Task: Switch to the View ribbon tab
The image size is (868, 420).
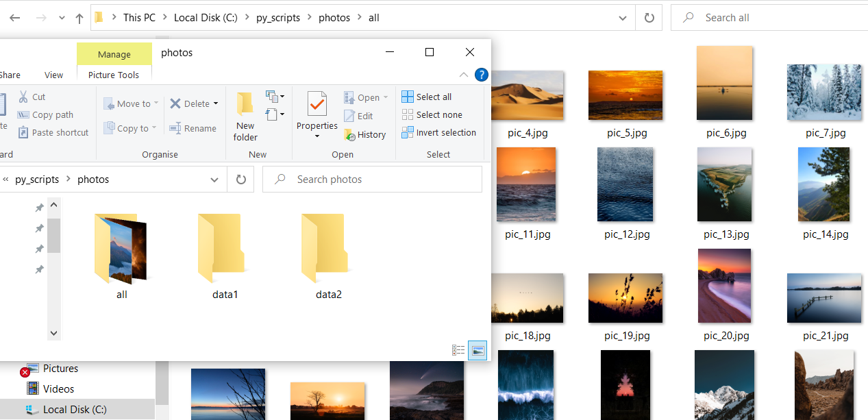Action: coord(53,75)
